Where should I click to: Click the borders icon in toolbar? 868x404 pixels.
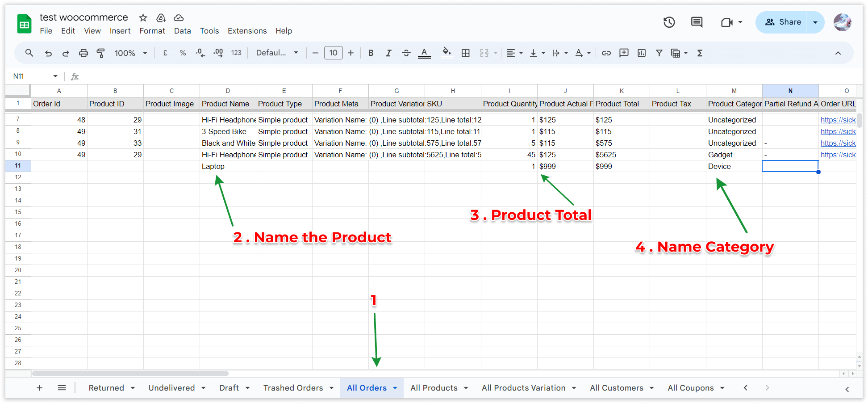tap(465, 53)
